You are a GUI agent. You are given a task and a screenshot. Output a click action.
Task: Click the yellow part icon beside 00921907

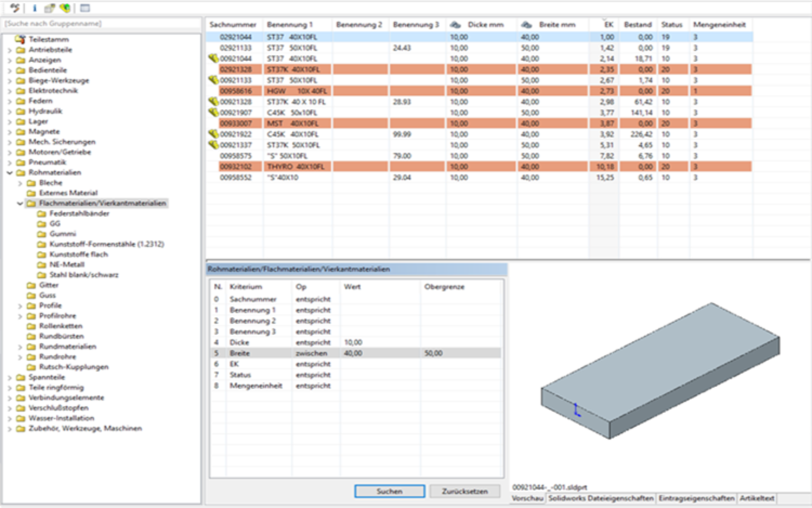pyautogui.click(x=213, y=113)
